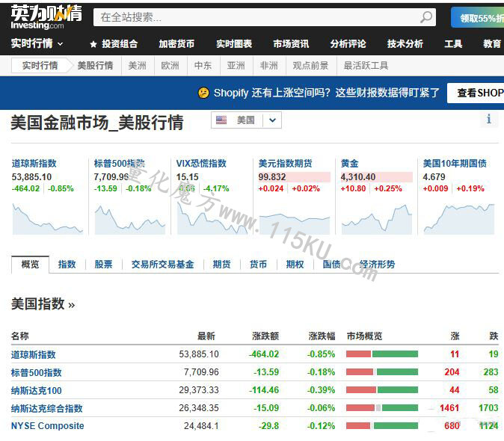Open 道琼斯指数 in the top ticker cards
This screenshot has height=441, width=504.
pos(34,164)
